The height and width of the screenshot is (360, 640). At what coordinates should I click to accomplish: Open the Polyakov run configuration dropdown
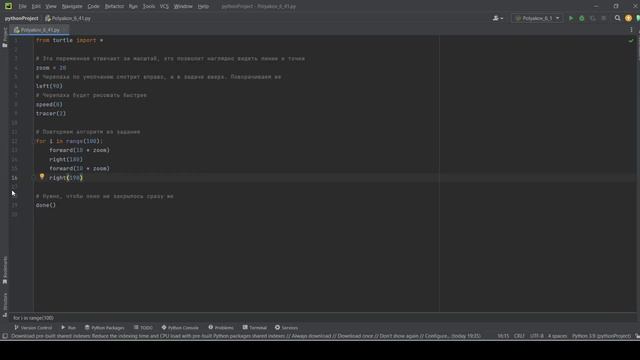pos(537,18)
